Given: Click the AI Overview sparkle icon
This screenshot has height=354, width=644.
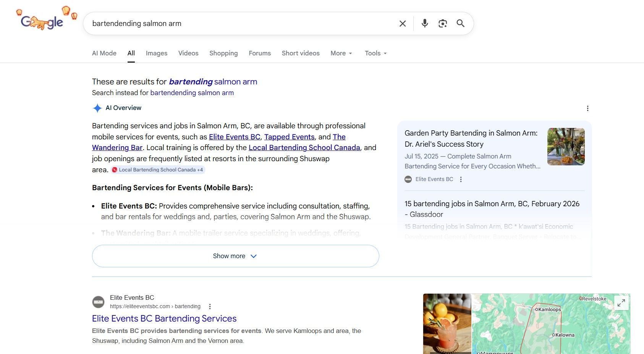Looking at the screenshot, I should [x=98, y=108].
